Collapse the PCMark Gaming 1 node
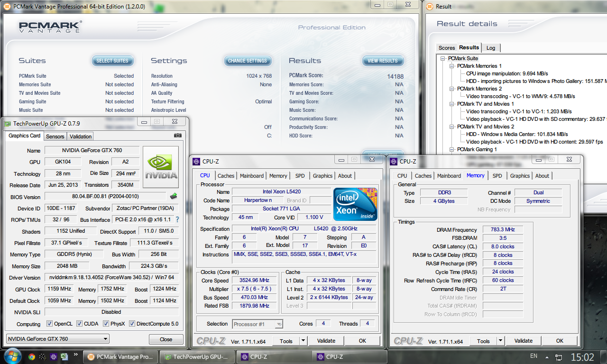The width and height of the screenshot is (607, 364). coord(452,149)
